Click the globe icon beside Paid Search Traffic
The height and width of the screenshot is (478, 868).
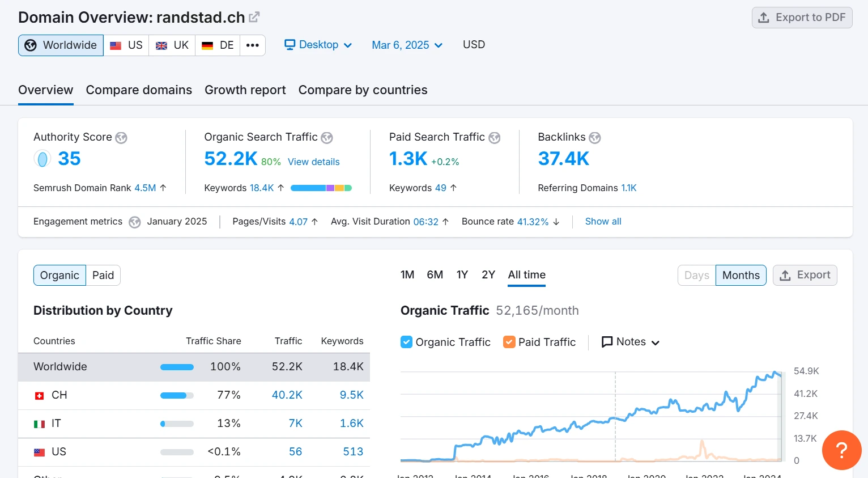pos(495,138)
